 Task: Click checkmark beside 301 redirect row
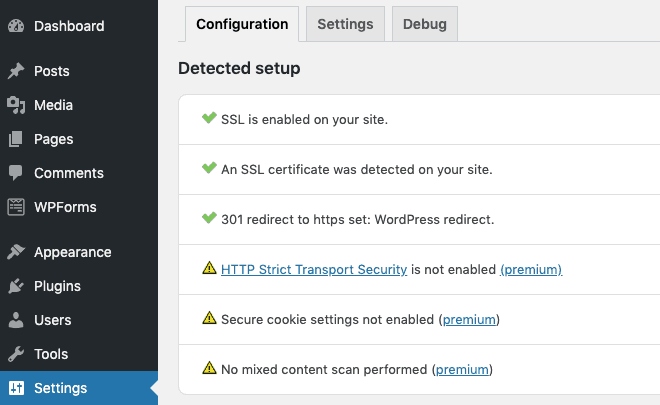[209, 218]
